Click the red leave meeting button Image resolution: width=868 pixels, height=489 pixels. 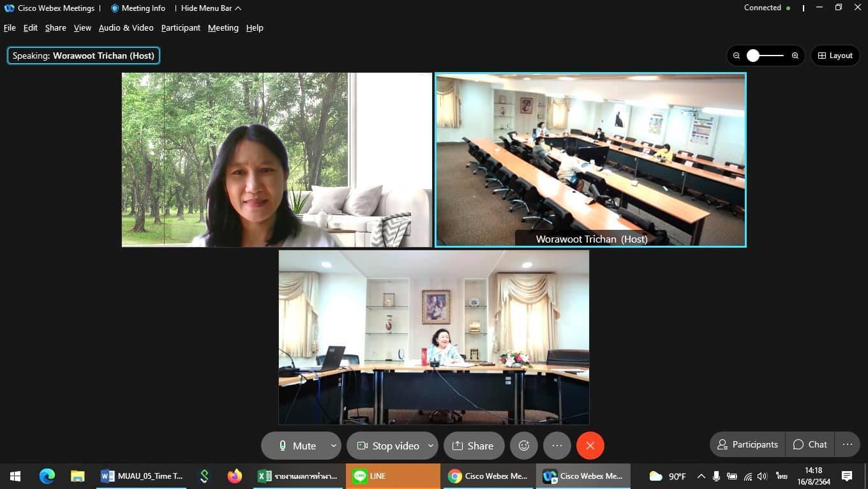pyautogui.click(x=590, y=446)
